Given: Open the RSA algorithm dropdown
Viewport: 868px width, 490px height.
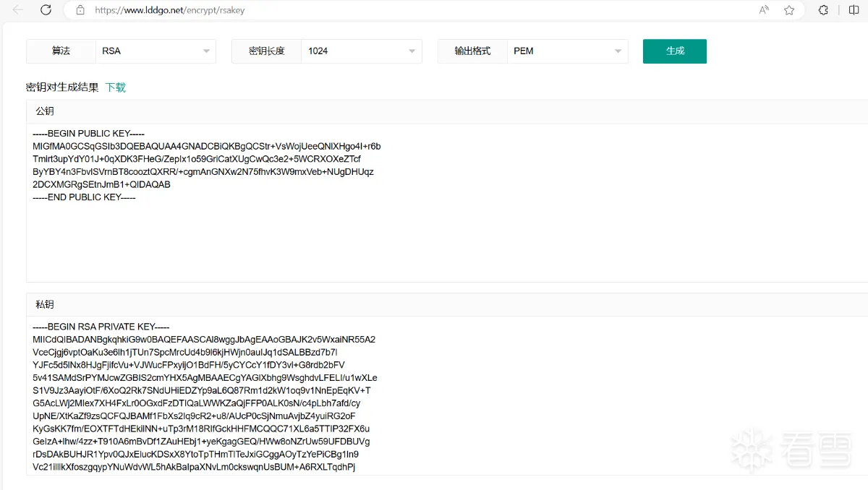Looking at the screenshot, I should tap(156, 51).
